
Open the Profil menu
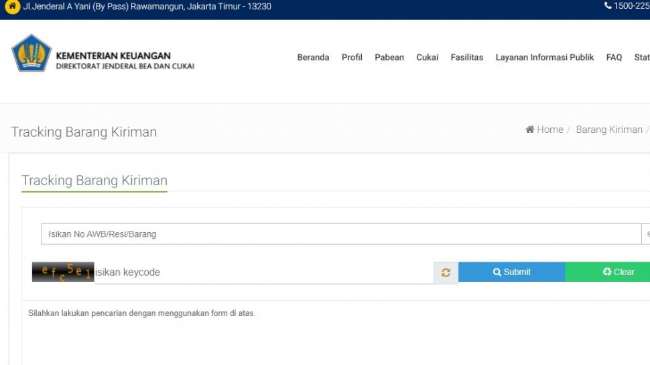click(x=352, y=57)
